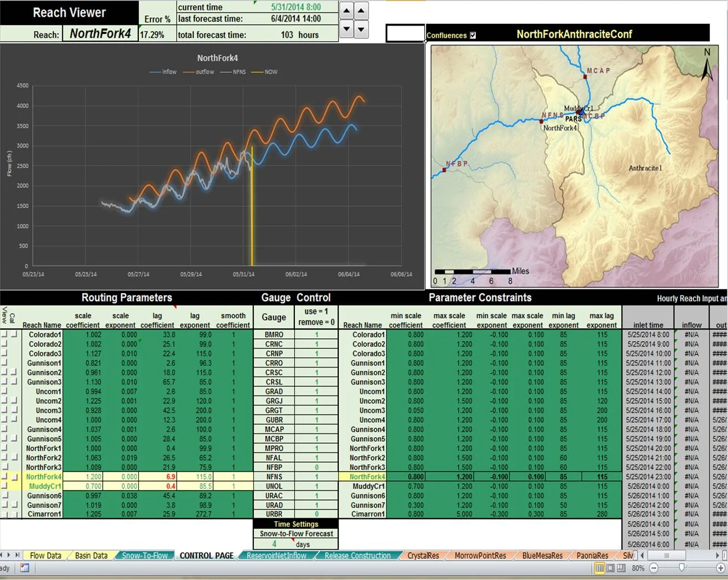The width and height of the screenshot is (728, 580).
Task: Select MuddyCr1 in Routing Parameters table
Action: [44, 486]
